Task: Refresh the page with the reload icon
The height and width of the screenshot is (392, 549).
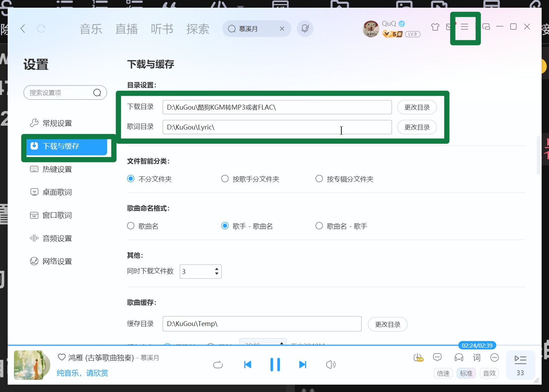Action: (41, 29)
